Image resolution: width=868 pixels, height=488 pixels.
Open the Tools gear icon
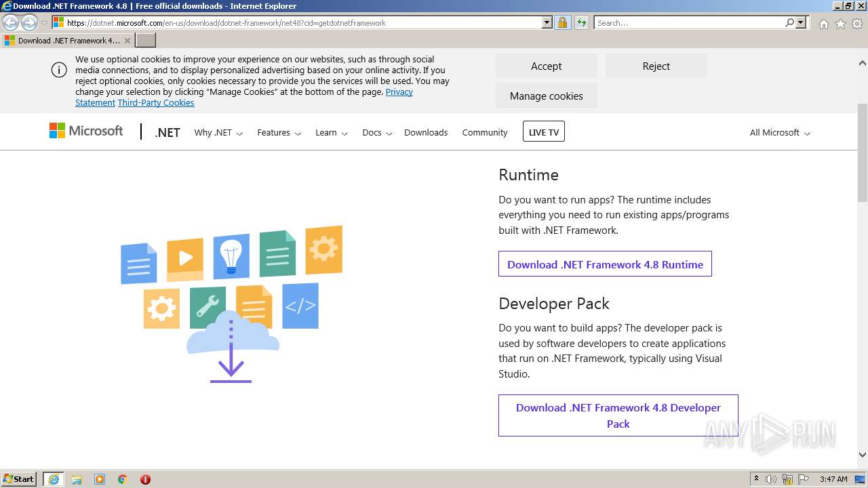click(x=857, y=24)
